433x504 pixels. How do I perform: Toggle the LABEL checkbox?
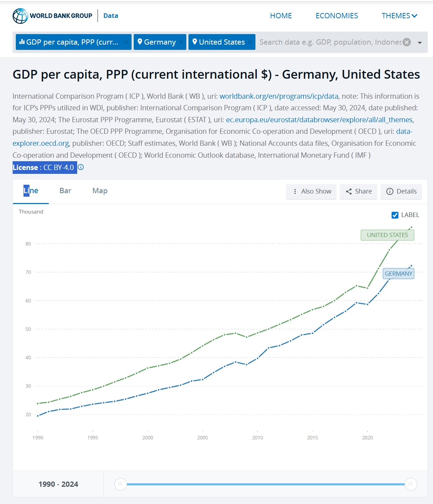[x=395, y=215]
